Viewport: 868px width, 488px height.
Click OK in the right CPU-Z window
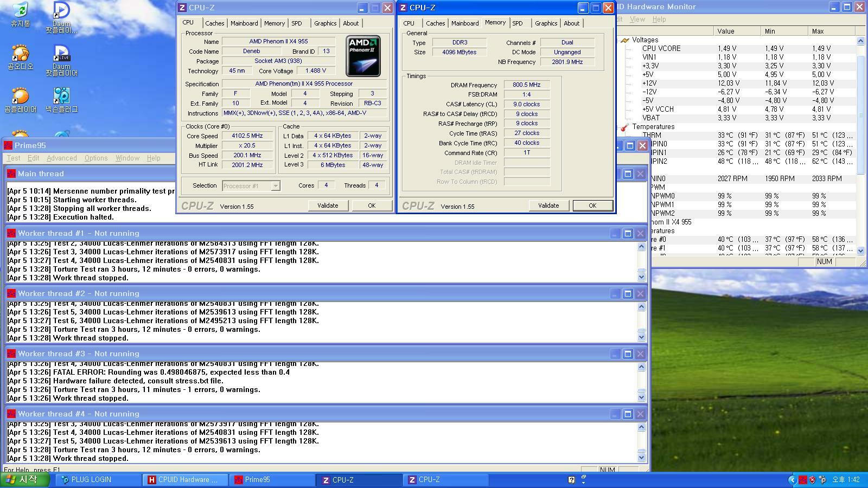click(592, 206)
